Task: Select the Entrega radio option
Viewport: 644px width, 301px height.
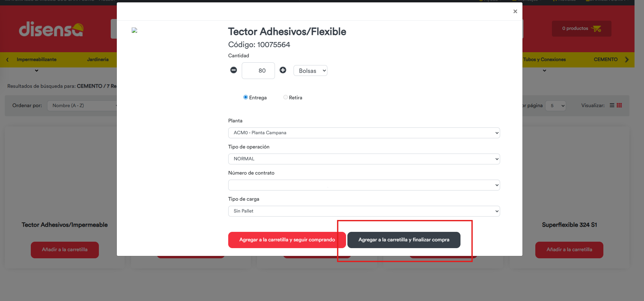Action: tap(246, 97)
